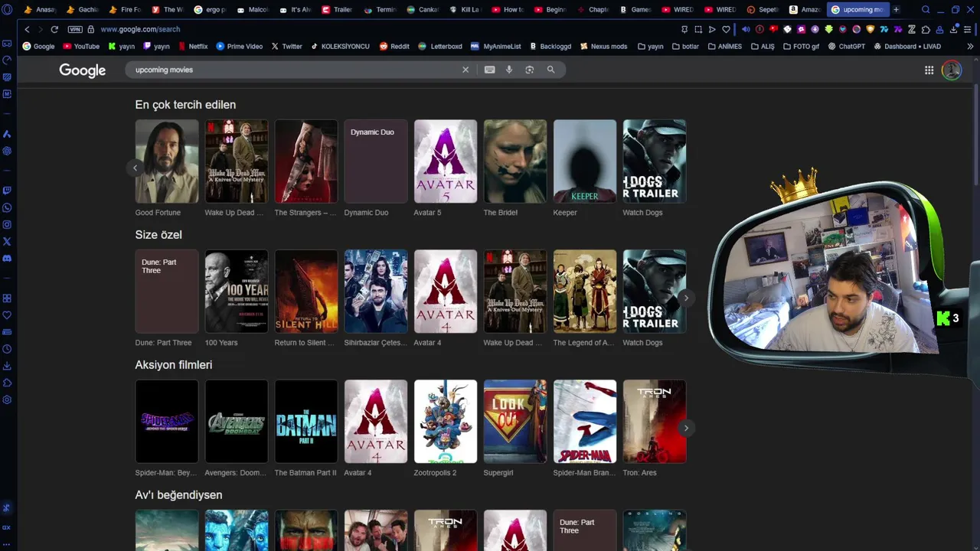Switch to the Fire Fo tab
Viewport: 980px width, 551px height.
(126, 9)
